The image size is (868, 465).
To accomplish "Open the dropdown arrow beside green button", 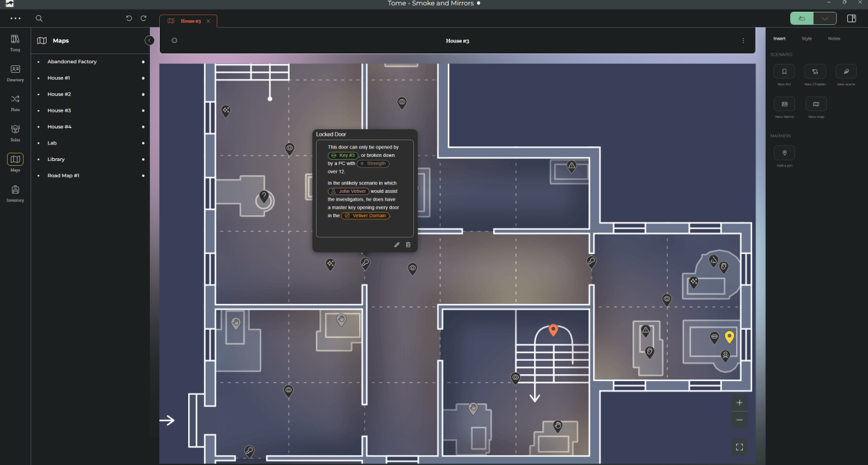I will 825,19.
